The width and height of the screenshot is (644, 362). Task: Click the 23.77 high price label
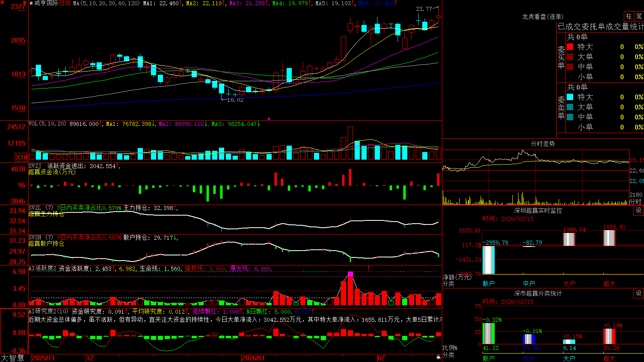(x=424, y=8)
